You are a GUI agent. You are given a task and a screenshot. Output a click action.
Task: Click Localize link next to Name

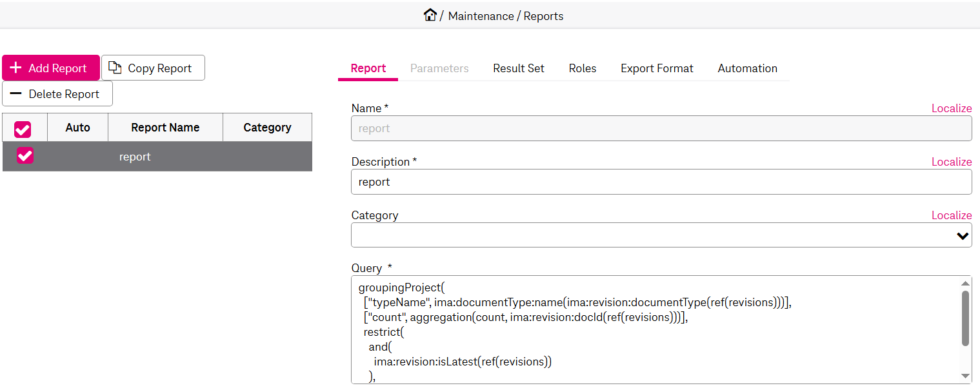point(952,108)
